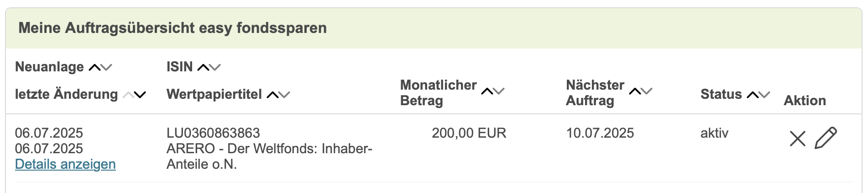Sort letzte Änderung descending
The image size is (868, 193).
140,95
